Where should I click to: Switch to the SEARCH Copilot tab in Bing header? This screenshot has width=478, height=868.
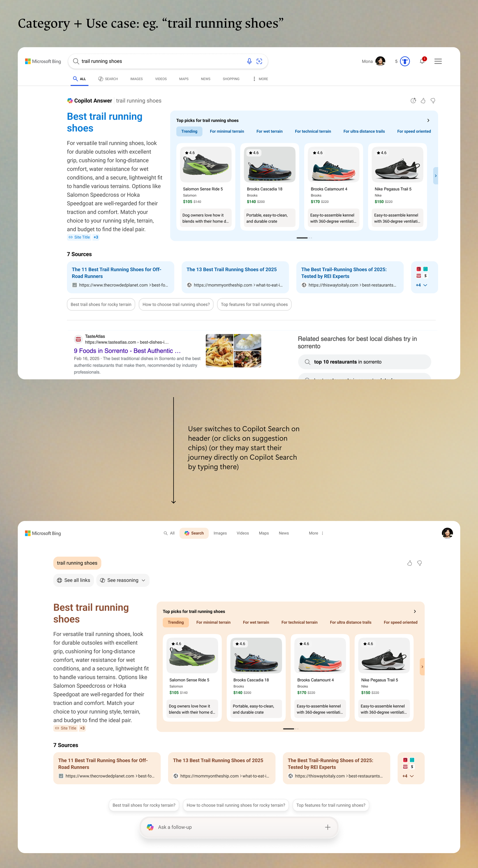(108, 79)
